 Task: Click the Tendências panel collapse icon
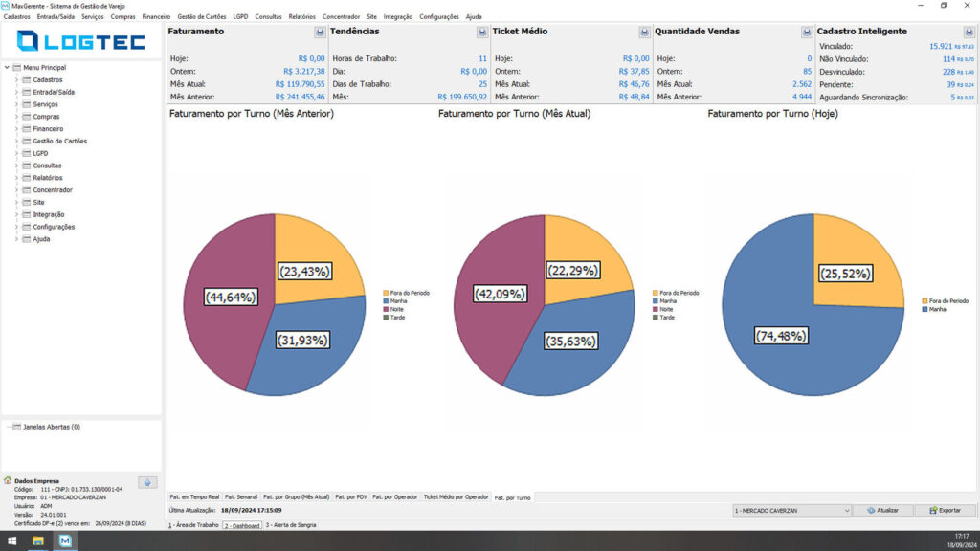[482, 32]
